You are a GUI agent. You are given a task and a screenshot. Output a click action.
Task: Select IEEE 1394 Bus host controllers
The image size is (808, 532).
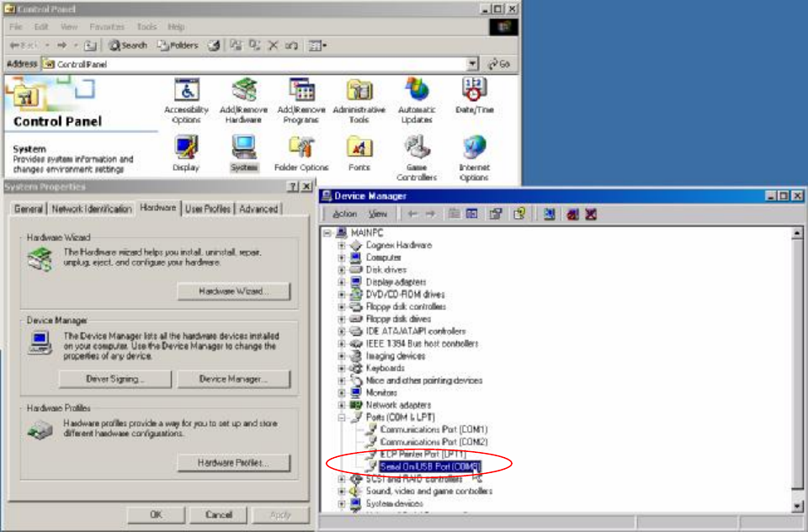[422, 343]
